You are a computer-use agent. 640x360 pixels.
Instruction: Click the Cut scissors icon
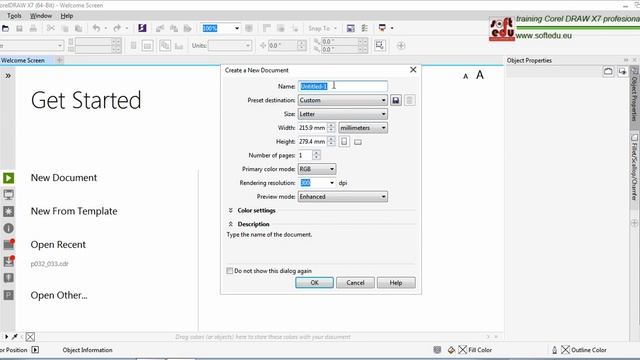(51, 28)
